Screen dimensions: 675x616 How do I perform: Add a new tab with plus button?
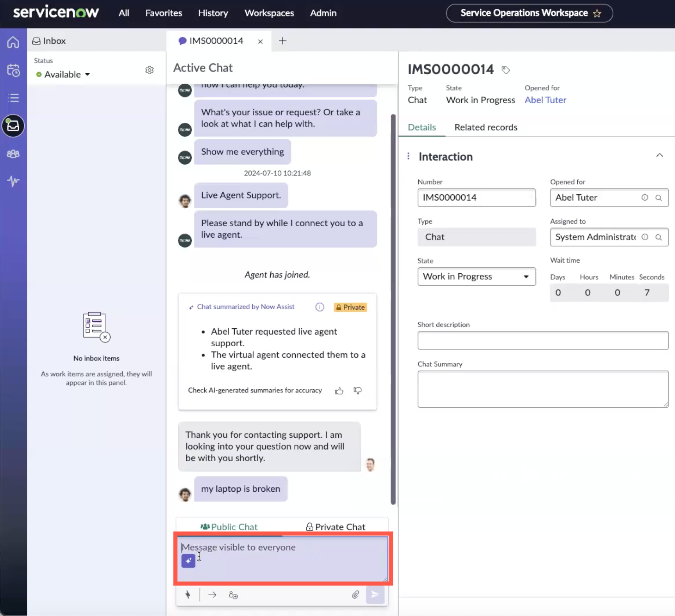[x=282, y=41]
